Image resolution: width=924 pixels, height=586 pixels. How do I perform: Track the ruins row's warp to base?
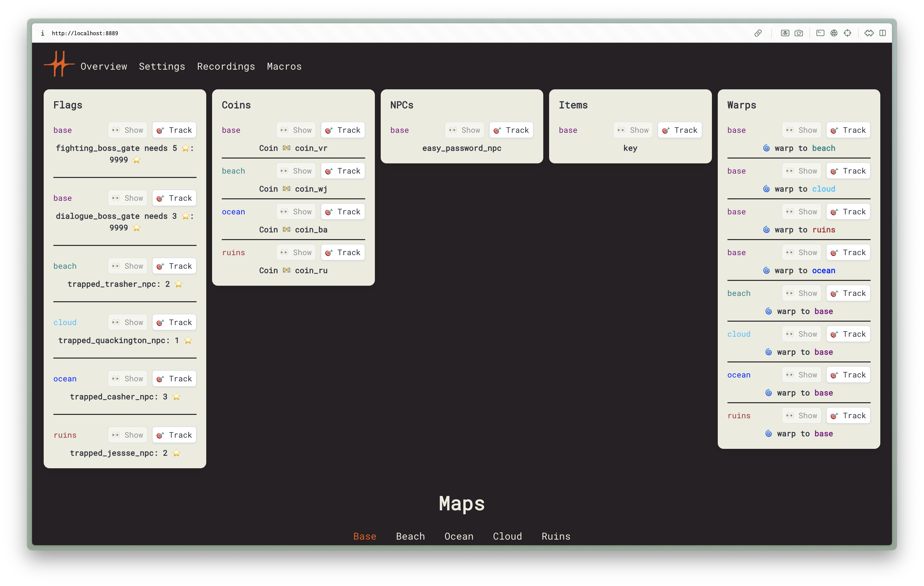click(x=848, y=416)
